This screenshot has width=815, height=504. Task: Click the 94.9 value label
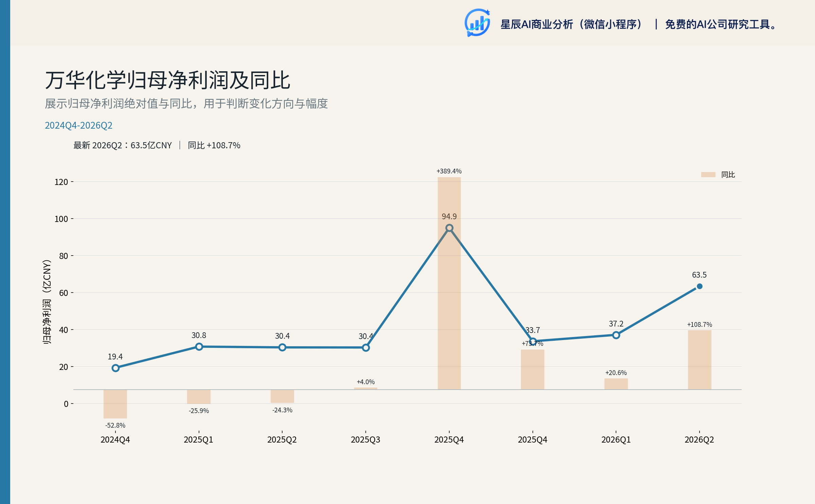[x=449, y=217]
